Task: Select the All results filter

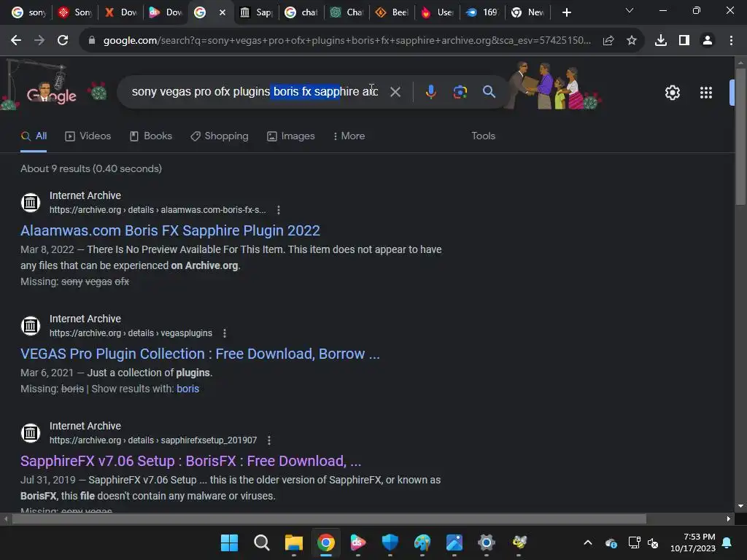Action: point(34,136)
